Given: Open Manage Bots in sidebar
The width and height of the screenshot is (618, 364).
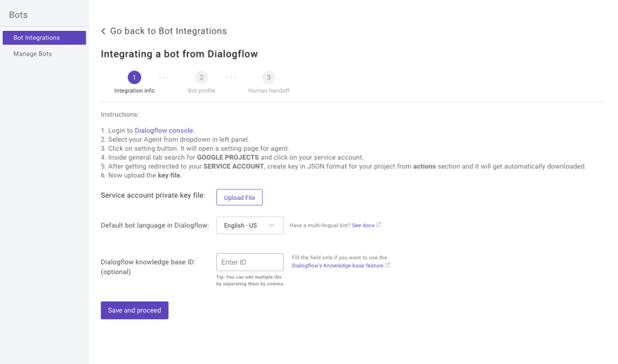Looking at the screenshot, I should [32, 54].
